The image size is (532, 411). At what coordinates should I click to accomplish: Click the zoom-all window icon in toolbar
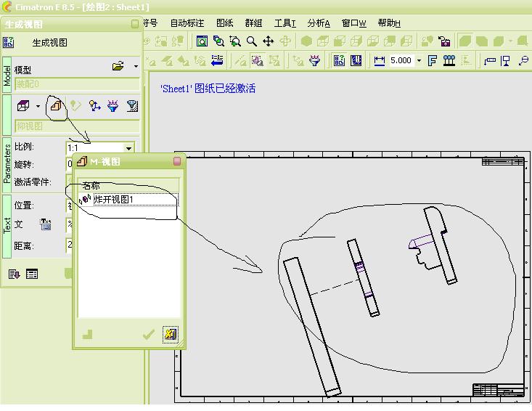[202, 41]
